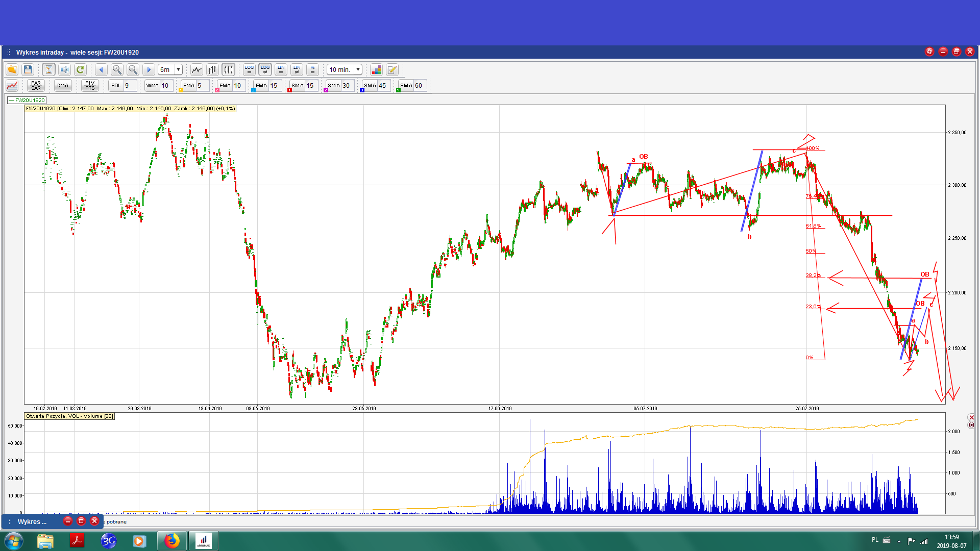The width and height of the screenshot is (980, 551).
Task: Open the 6m period dropdown
Action: pyautogui.click(x=178, y=69)
